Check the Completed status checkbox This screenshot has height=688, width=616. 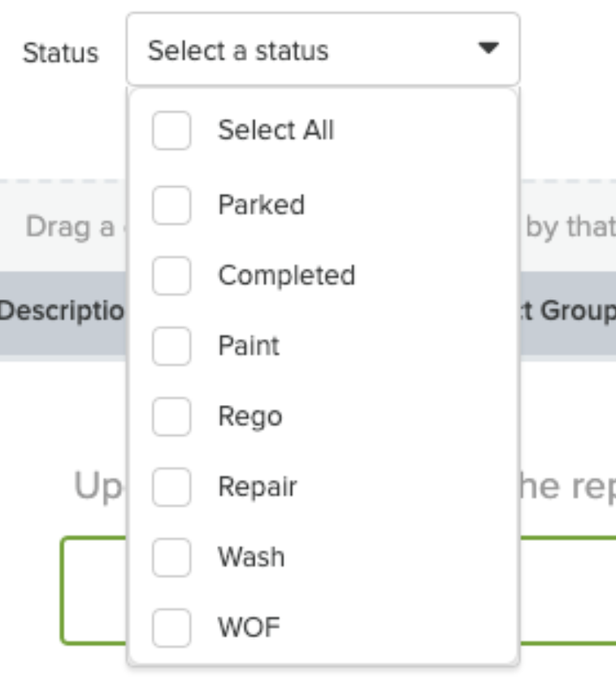171,275
